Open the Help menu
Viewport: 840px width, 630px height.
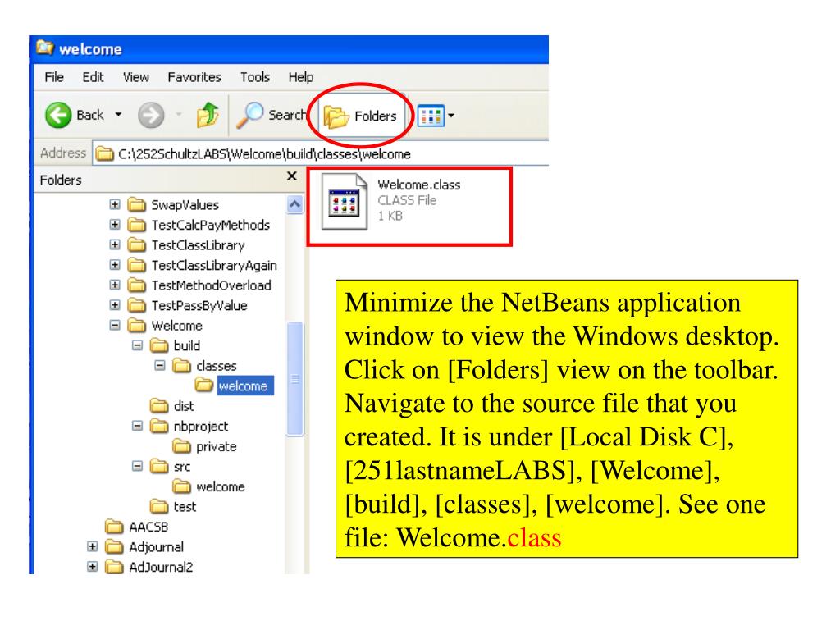(300, 78)
